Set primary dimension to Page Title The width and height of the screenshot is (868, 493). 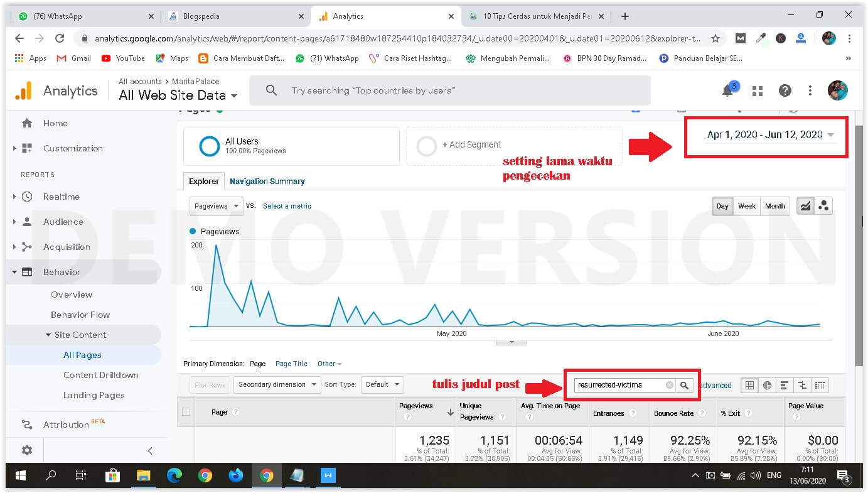point(291,364)
